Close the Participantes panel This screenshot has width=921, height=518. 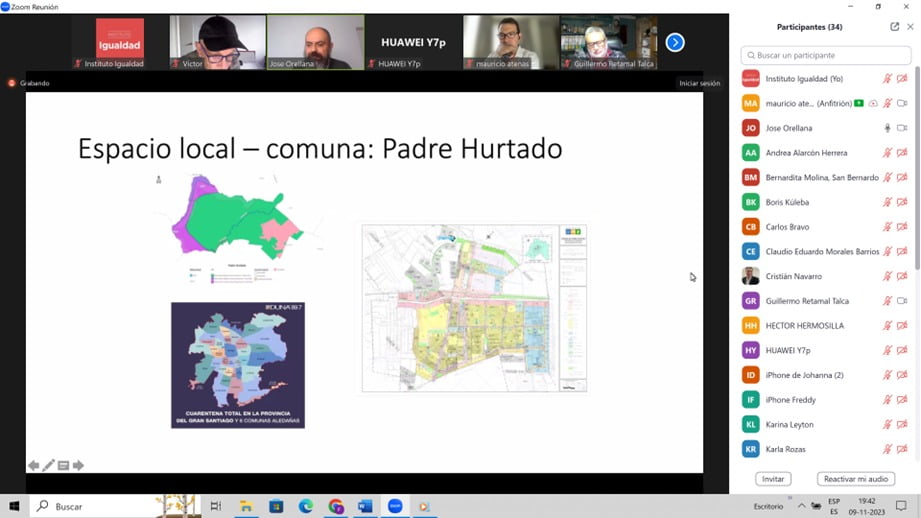tap(910, 27)
